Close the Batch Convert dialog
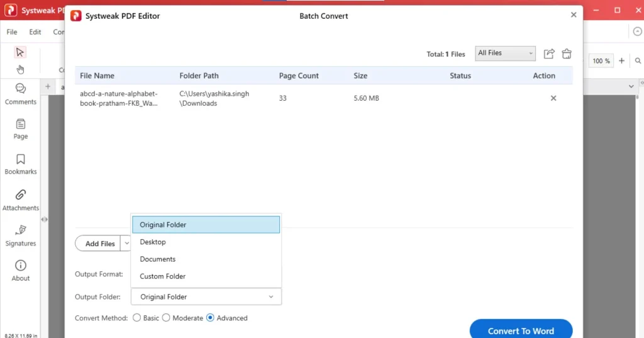This screenshot has width=644, height=338. coord(574,15)
